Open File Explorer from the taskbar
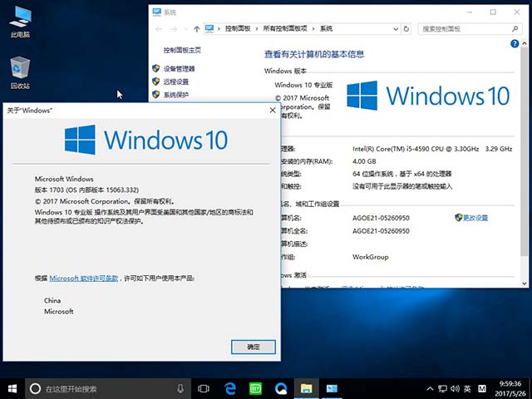The image size is (532, 399). click(x=307, y=388)
